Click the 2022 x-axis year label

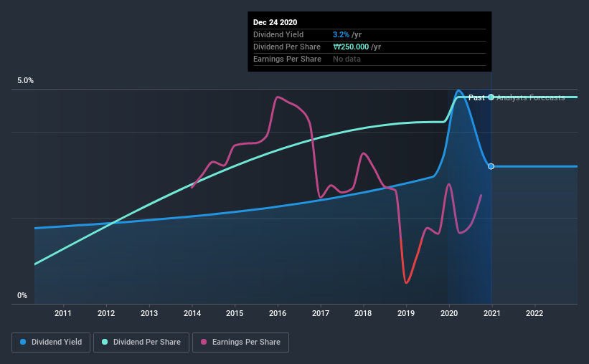tap(534, 313)
